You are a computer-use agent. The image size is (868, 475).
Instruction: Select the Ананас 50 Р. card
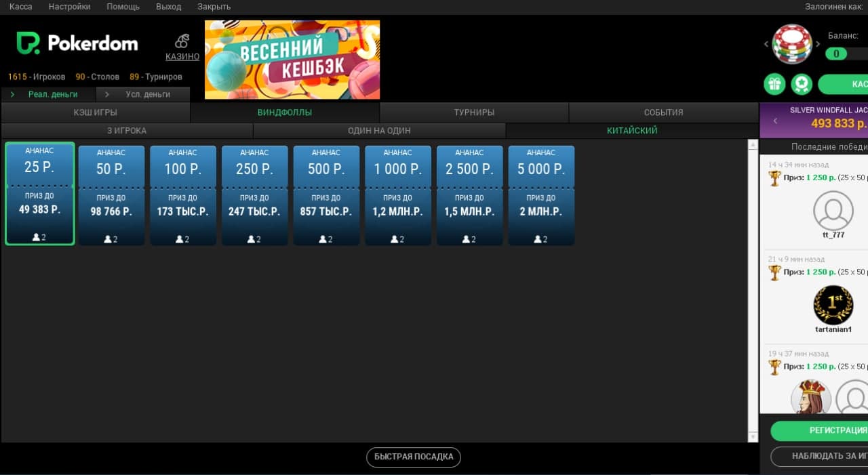click(111, 195)
